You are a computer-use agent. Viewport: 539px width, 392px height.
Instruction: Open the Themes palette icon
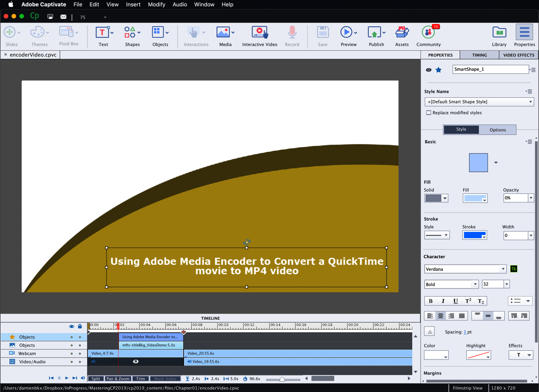(x=38, y=32)
